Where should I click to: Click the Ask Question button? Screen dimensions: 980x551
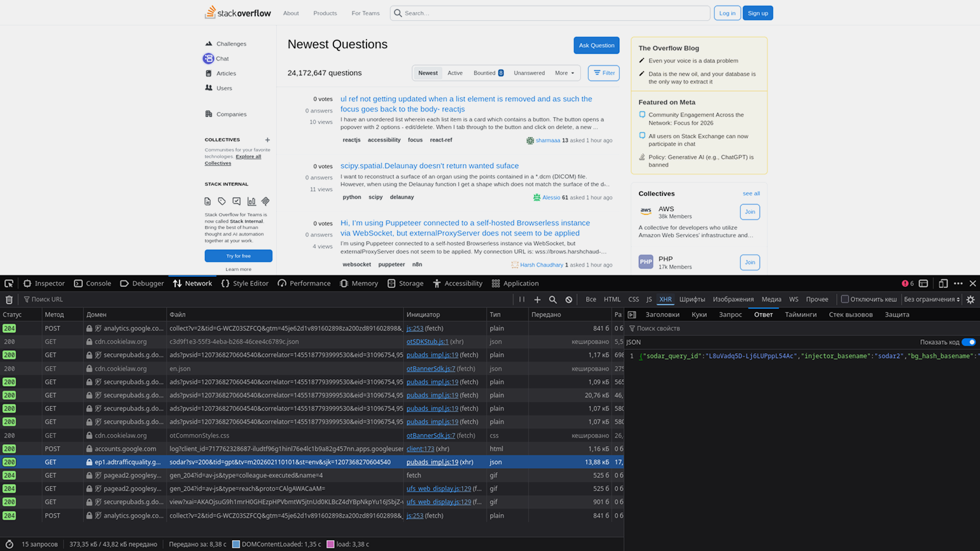[596, 45]
